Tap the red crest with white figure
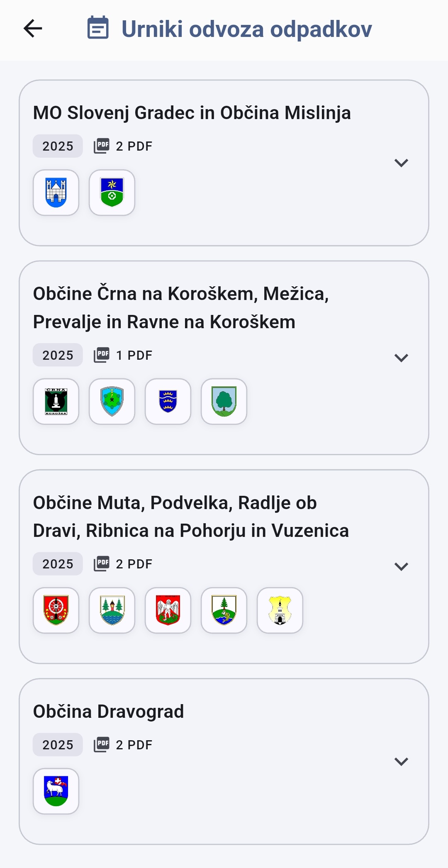Screen dimensions: 448x868 point(168,610)
